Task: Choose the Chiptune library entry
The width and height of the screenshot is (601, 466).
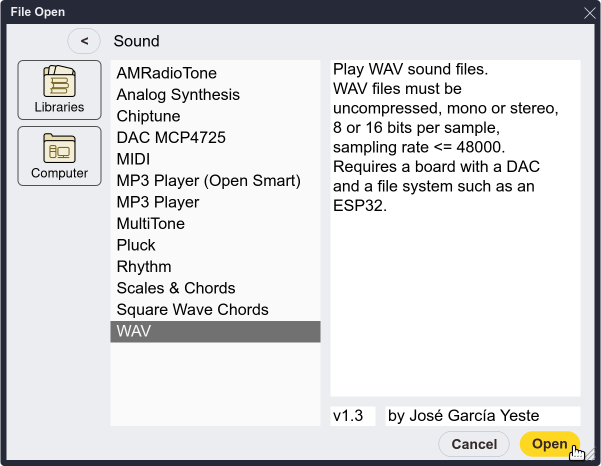Action: [x=150, y=116]
